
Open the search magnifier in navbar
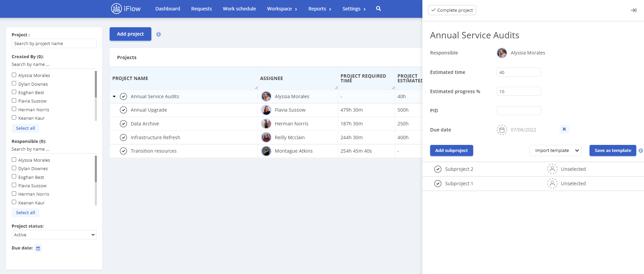[378, 8]
